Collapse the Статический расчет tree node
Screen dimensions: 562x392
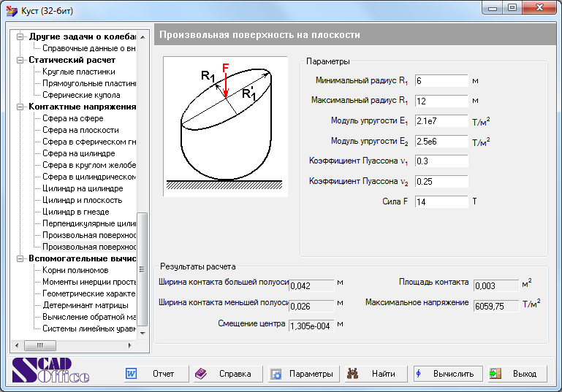(21, 60)
